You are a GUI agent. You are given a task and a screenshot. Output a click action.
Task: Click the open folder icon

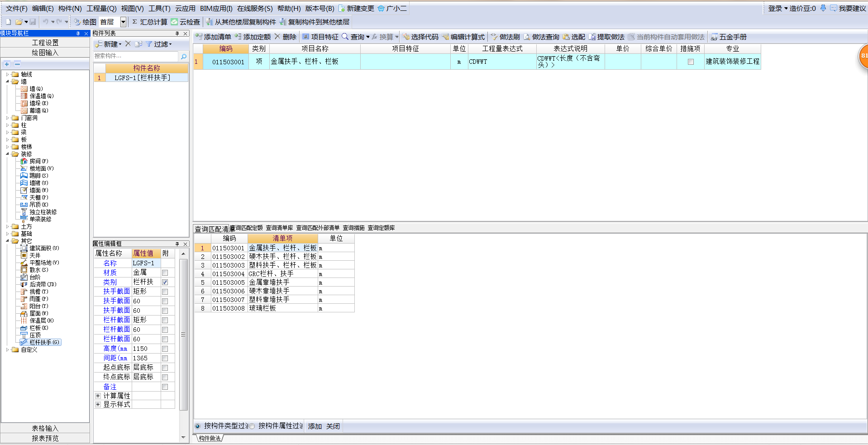pos(19,22)
